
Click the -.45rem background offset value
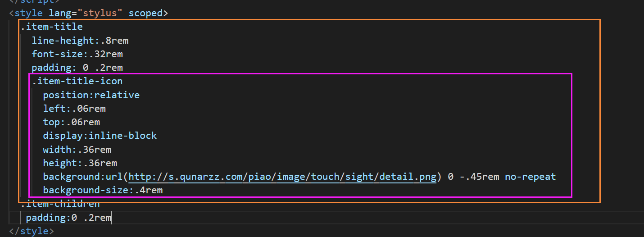click(x=479, y=177)
